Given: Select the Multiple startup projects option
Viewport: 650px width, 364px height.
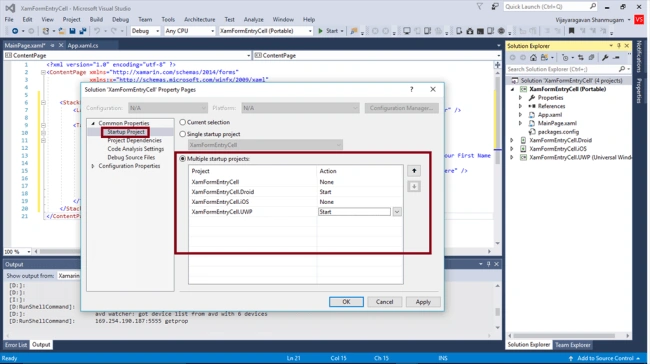Looking at the screenshot, I should point(182,159).
